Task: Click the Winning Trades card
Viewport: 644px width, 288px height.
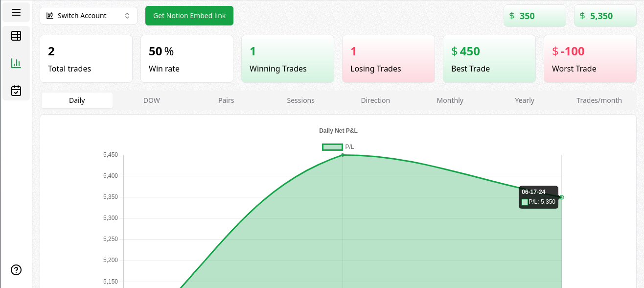Action: coord(288,59)
